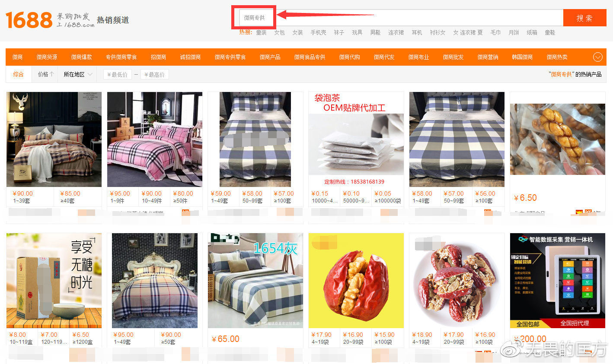Open the pink plaid bedding product image
Viewport: 613px width, 364px height.
tap(155, 139)
